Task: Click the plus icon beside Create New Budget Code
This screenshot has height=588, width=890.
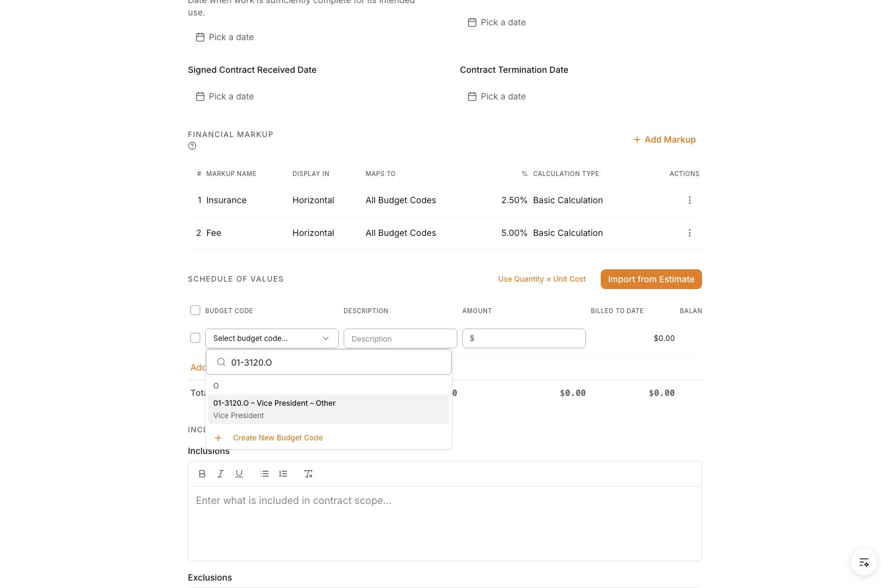Action: [x=218, y=438]
